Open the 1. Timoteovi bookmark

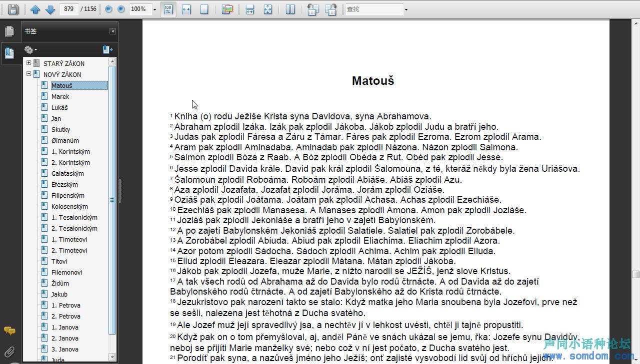[x=69, y=239]
